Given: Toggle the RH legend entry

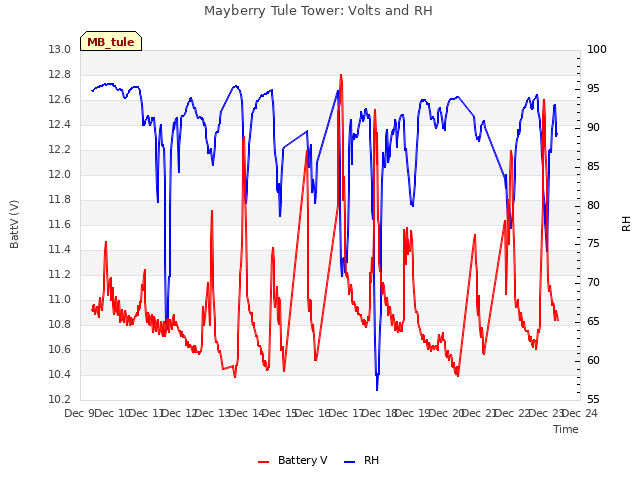Looking at the screenshot, I should 361,460.
